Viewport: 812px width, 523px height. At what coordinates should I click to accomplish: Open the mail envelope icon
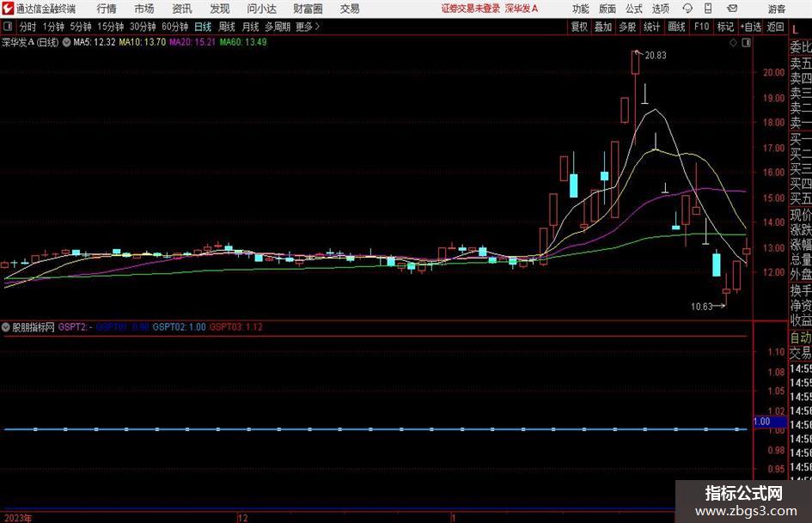point(732,9)
